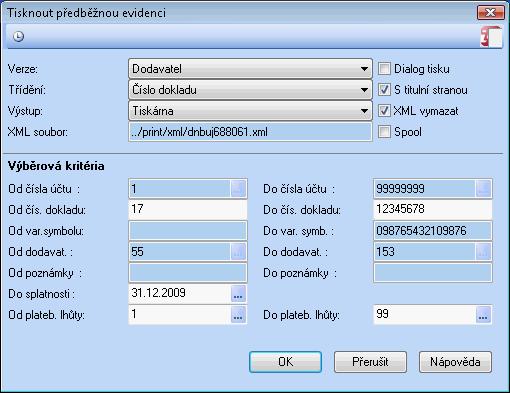Screen dimensions: 510x393
Task: Open lookup for Do čísla účtu
Action: (483, 189)
